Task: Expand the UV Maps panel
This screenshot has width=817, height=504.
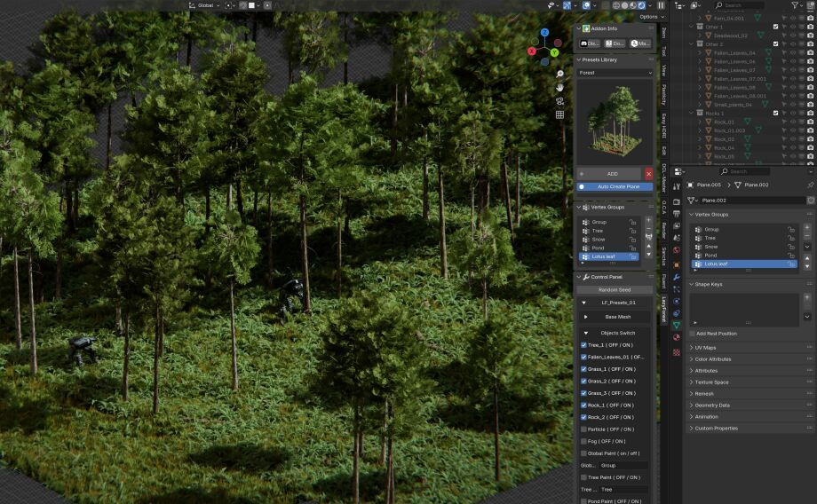Action: (x=707, y=348)
